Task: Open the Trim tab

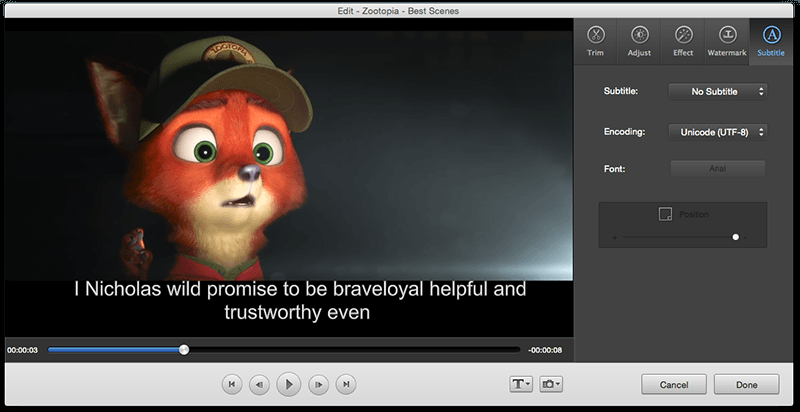Action: (595, 41)
